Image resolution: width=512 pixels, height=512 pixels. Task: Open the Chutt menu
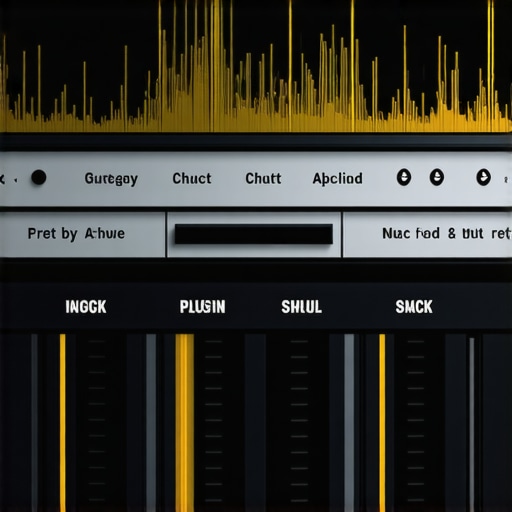pos(263,178)
